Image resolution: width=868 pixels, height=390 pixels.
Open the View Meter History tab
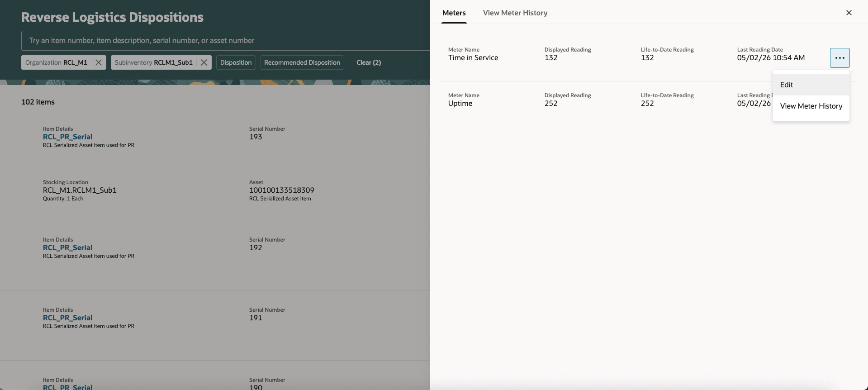515,13
